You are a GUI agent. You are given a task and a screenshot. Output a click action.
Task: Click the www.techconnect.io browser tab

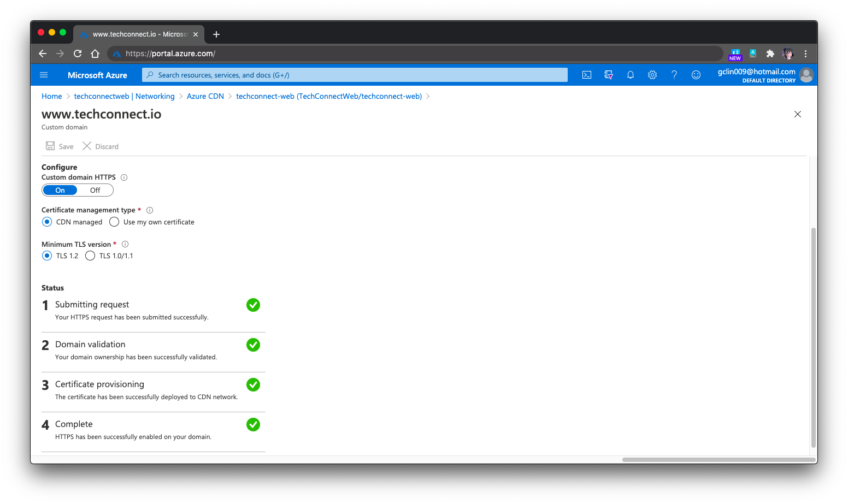point(139,34)
